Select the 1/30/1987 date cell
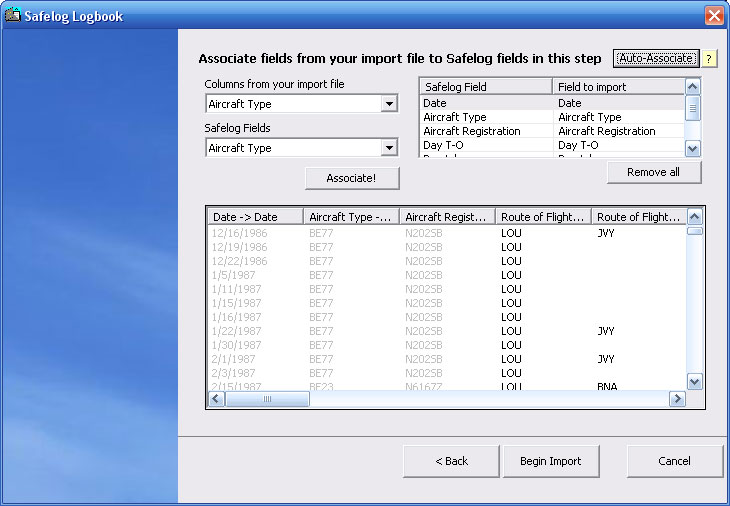The height and width of the screenshot is (506, 730). [x=236, y=344]
